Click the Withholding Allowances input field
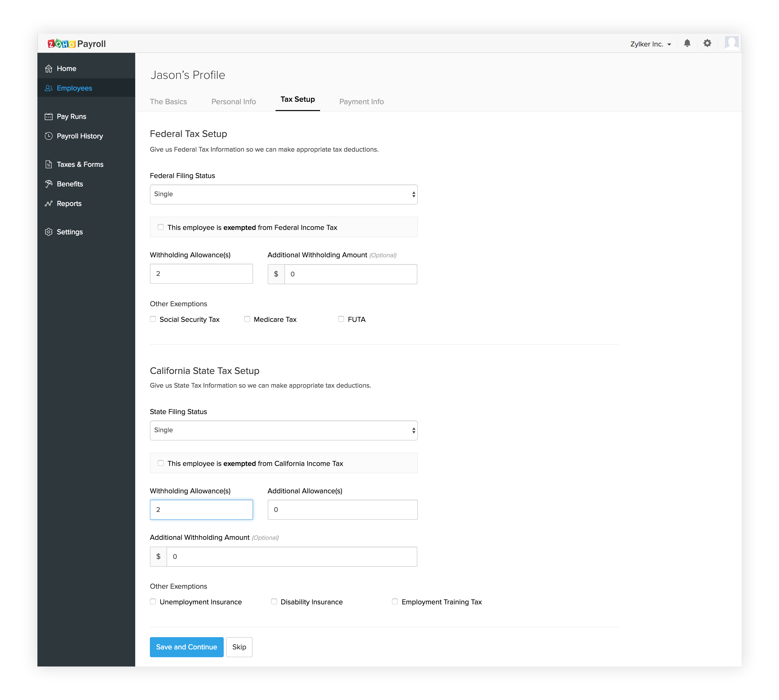 [x=201, y=274]
